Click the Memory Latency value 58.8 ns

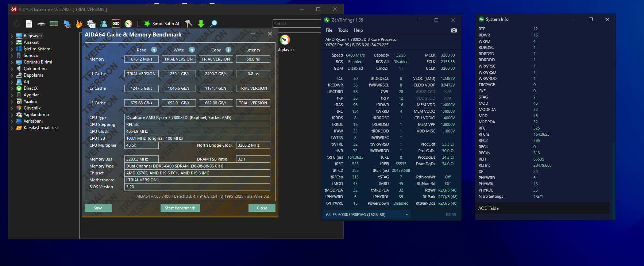click(x=253, y=59)
